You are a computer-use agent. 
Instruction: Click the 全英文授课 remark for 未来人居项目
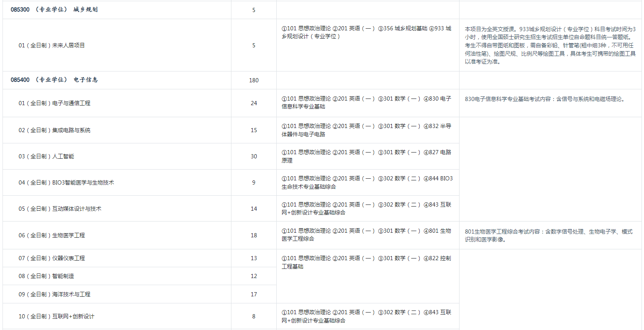(x=550, y=45)
